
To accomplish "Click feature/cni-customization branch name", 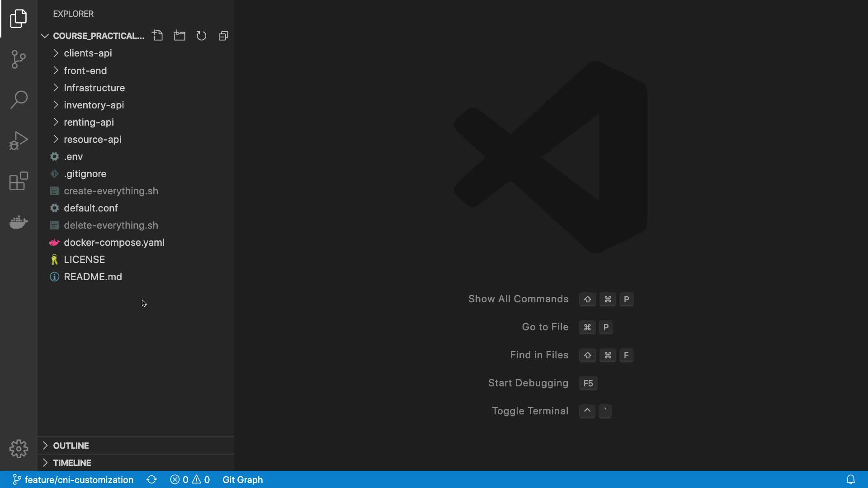I will point(79,479).
